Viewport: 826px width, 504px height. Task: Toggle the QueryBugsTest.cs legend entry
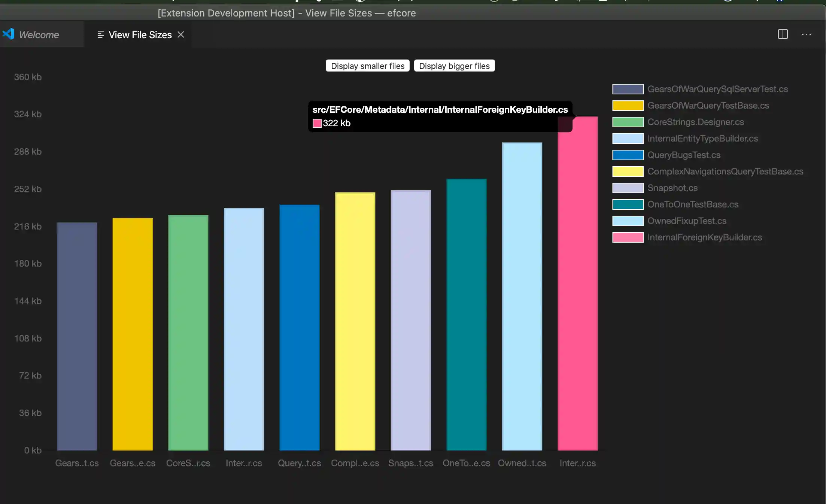[684, 155]
